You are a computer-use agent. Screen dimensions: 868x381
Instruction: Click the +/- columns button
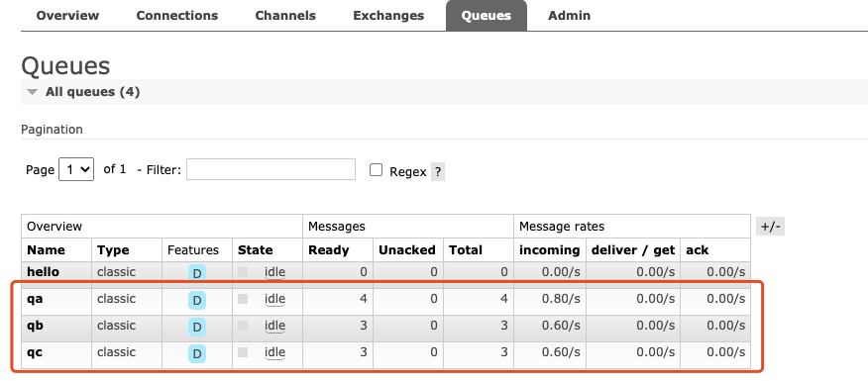(x=770, y=227)
